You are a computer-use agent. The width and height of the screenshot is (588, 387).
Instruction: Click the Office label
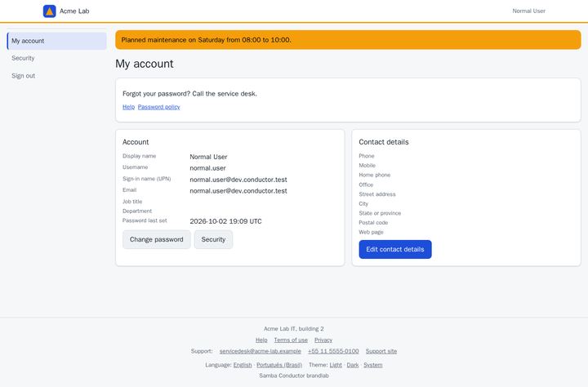pos(366,185)
